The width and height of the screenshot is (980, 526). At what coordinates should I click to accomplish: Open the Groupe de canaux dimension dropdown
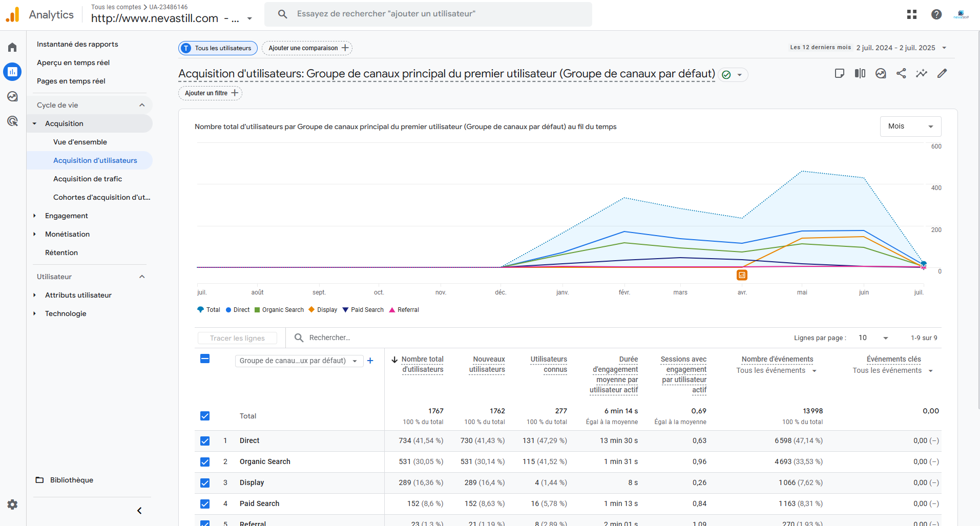pyautogui.click(x=299, y=361)
